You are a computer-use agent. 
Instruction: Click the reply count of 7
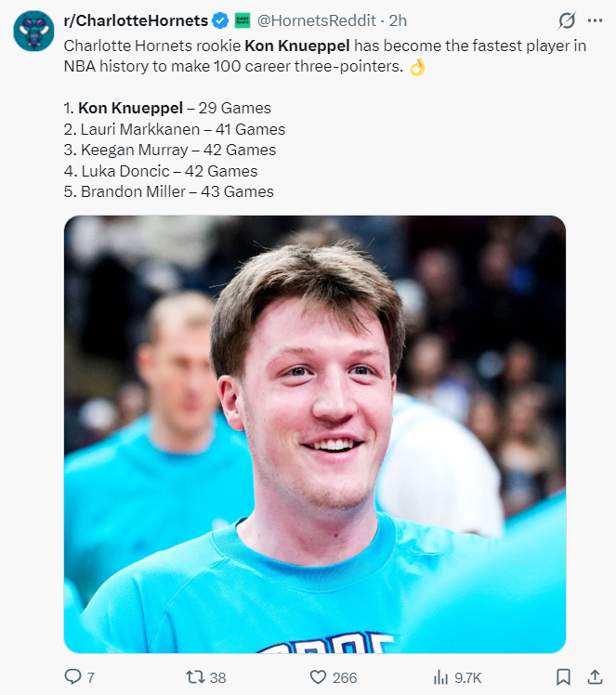point(90,677)
